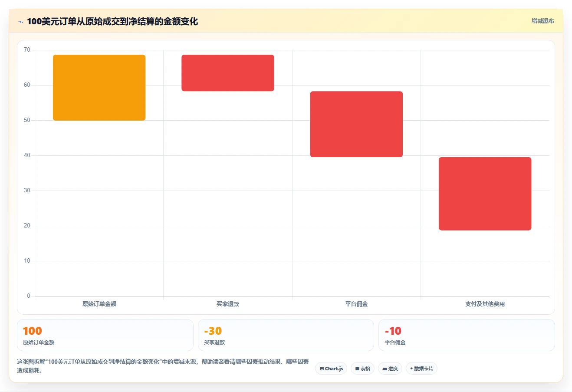This screenshot has height=392, width=572.
Task: Open the -10 平台佣金 data card
Action: [467, 335]
